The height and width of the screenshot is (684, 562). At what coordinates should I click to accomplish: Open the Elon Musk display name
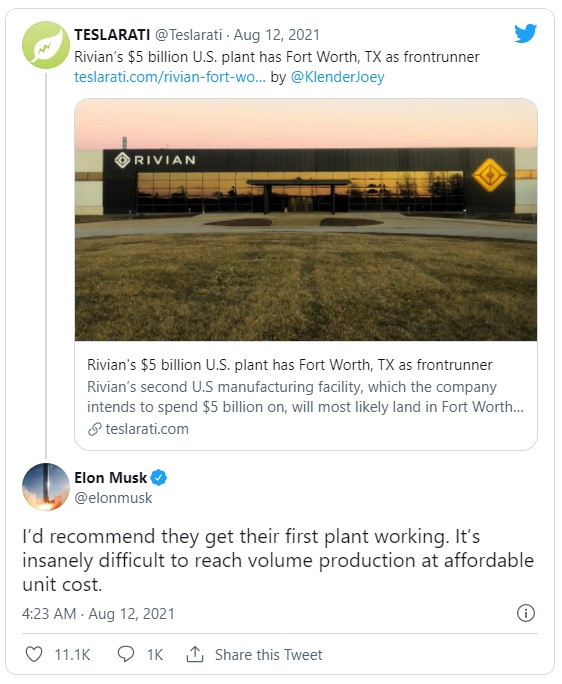[110, 478]
